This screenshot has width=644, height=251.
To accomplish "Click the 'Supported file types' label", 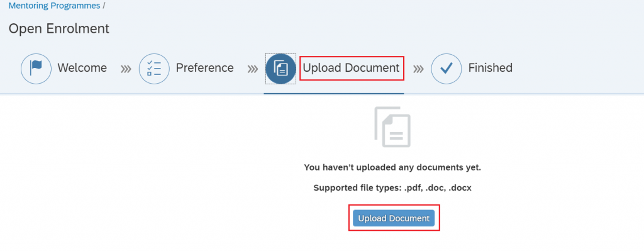I will point(357,188).
